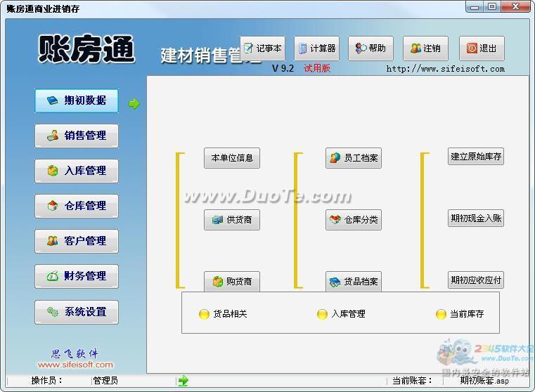This screenshot has width=535, height=392.
Task: Click the globe-person icon on 员工档案
Action: (335, 157)
